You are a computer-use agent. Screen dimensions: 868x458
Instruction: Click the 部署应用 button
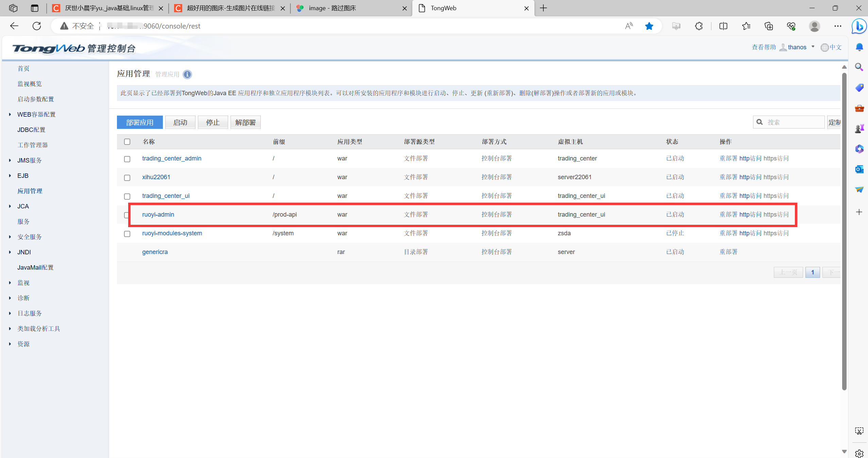(x=140, y=122)
